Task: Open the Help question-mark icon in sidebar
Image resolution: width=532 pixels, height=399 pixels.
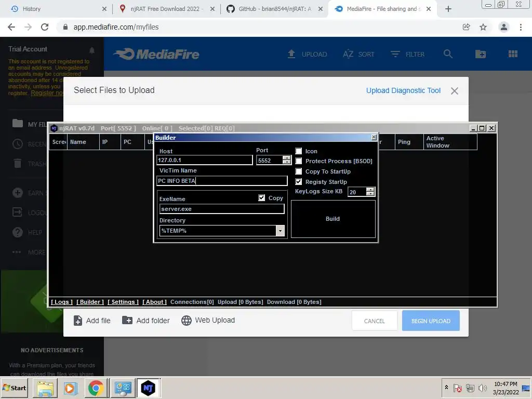Action: click(x=18, y=232)
